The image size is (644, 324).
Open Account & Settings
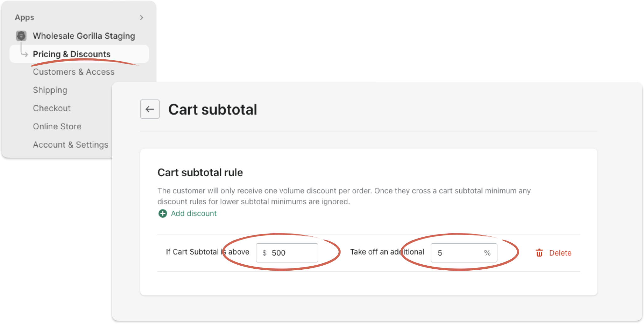tap(71, 145)
